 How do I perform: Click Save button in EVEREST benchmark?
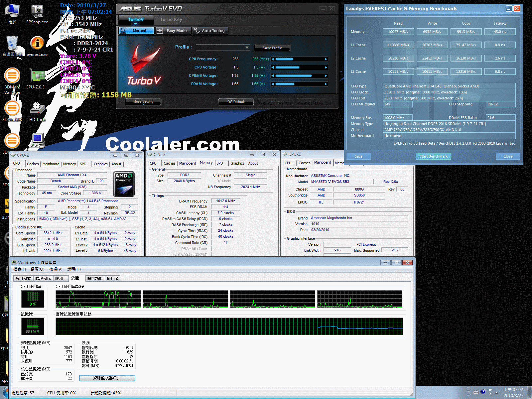tap(358, 156)
